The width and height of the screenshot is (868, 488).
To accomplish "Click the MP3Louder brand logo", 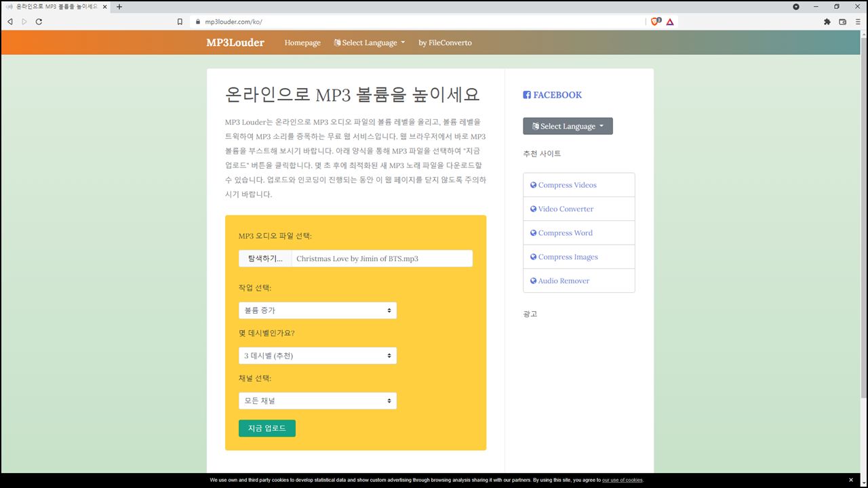I will coord(235,43).
